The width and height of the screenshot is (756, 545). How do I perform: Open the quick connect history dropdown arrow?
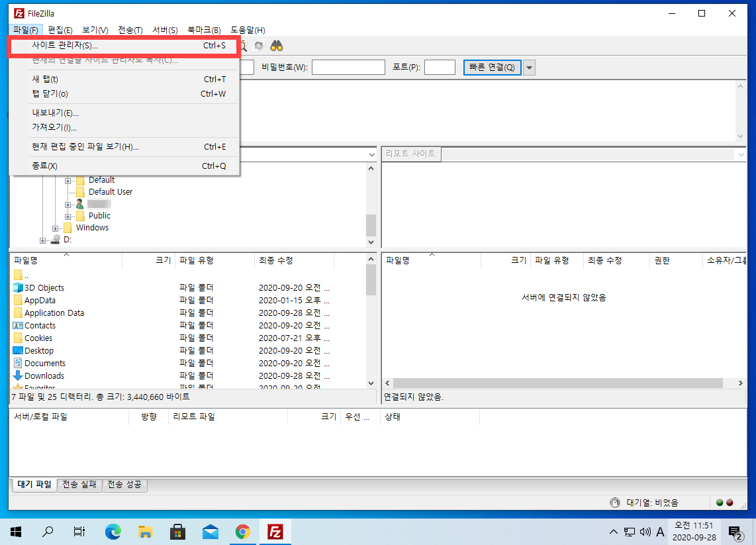529,68
